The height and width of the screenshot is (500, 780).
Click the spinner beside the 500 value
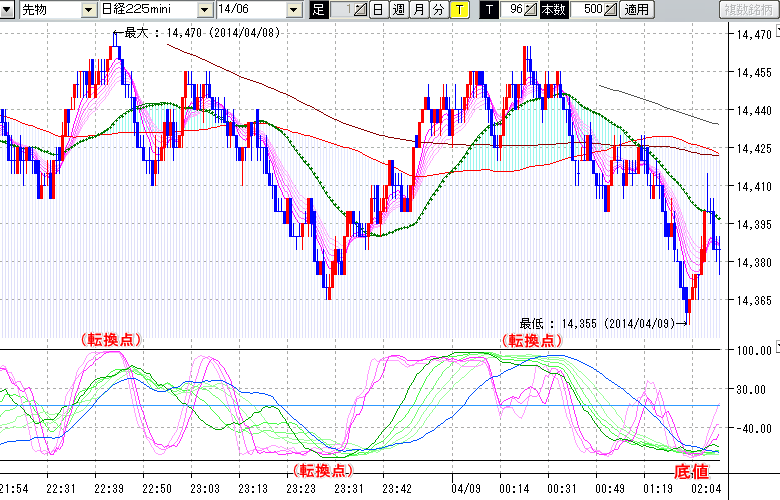point(611,10)
